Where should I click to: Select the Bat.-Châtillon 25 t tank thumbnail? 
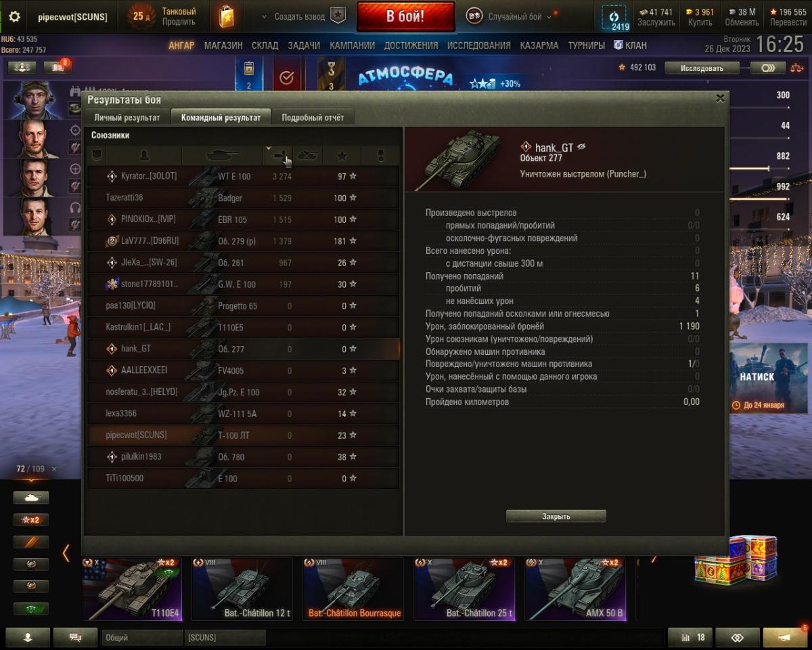tap(464, 589)
